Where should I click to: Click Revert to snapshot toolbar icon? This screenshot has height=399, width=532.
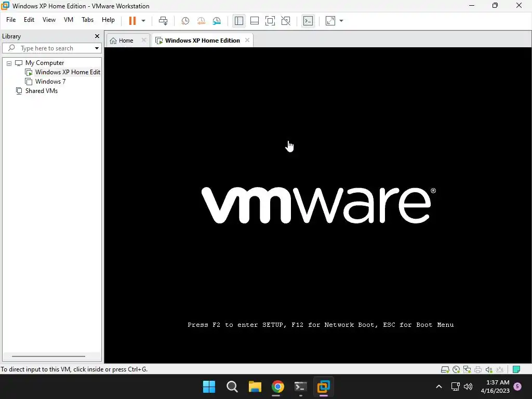coord(201,21)
